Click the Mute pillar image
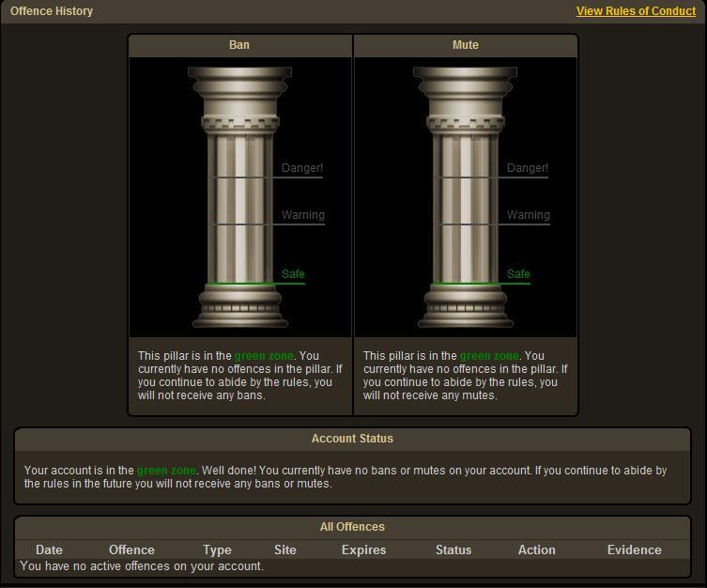707x588 pixels. [466, 197]
